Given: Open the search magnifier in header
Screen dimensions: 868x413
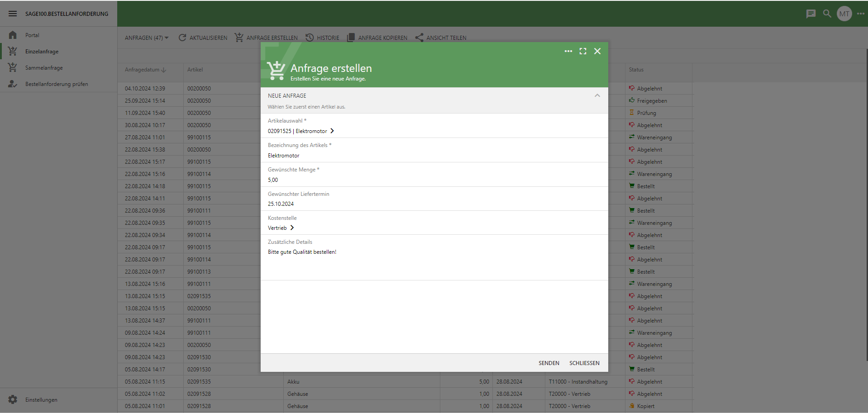Looking at the screenshot, I should click(827, 14).
